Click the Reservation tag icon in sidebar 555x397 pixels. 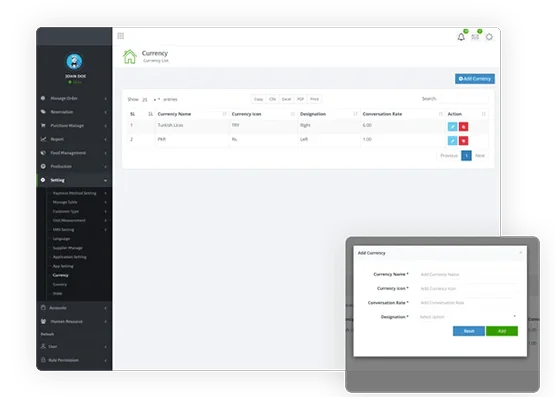click(x=43, y=111)
